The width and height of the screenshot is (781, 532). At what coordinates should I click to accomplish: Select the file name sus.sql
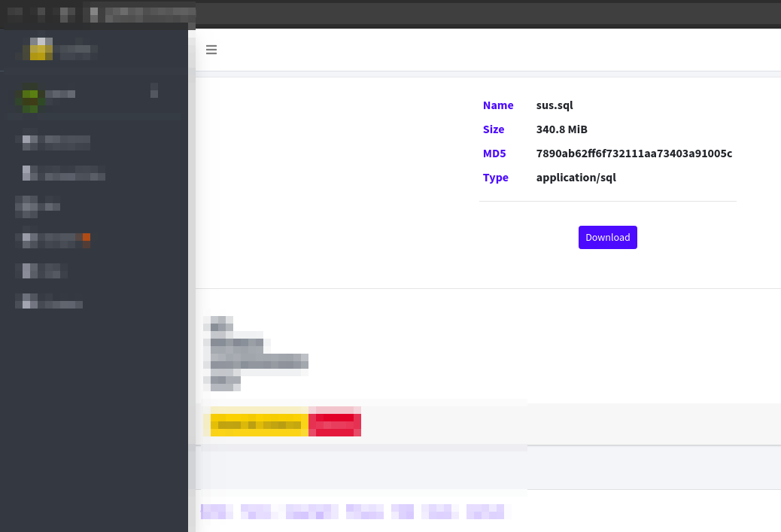coord(555,105)
